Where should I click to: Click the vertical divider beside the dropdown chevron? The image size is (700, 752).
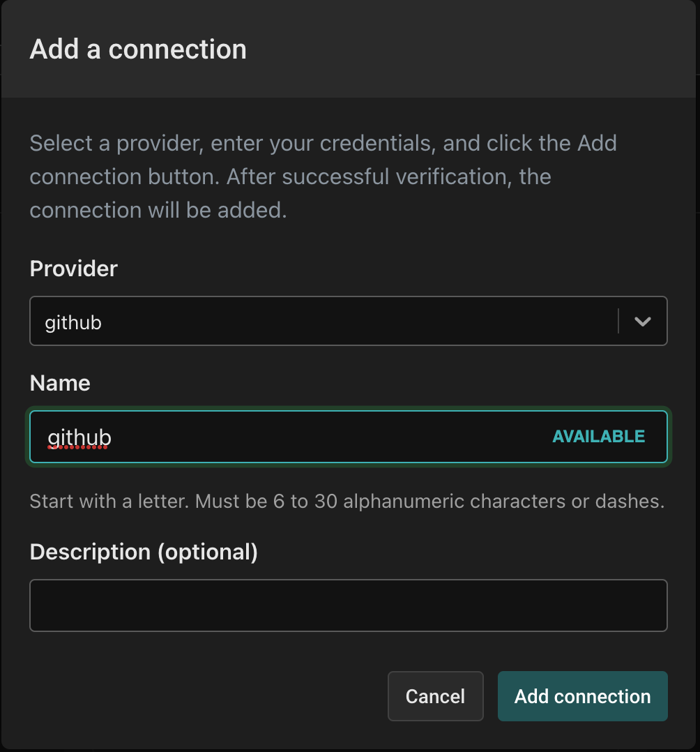coord(618,321)
